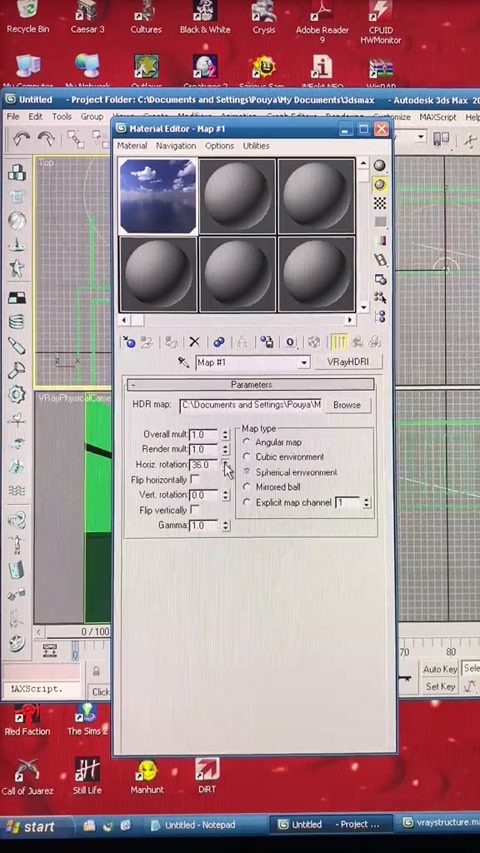Click Show Map in Viewport cube icon
This screenshot has width=480, height=853.
(313, 342)
